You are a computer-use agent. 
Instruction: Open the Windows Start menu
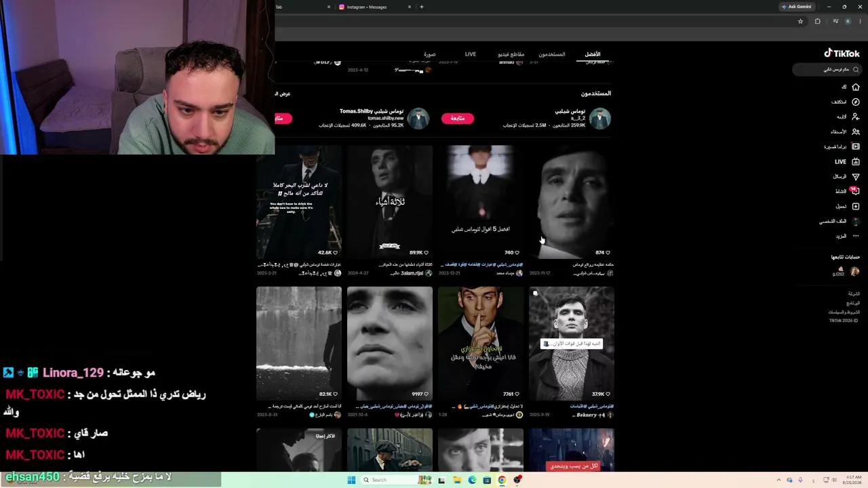[x=351, y=480]
